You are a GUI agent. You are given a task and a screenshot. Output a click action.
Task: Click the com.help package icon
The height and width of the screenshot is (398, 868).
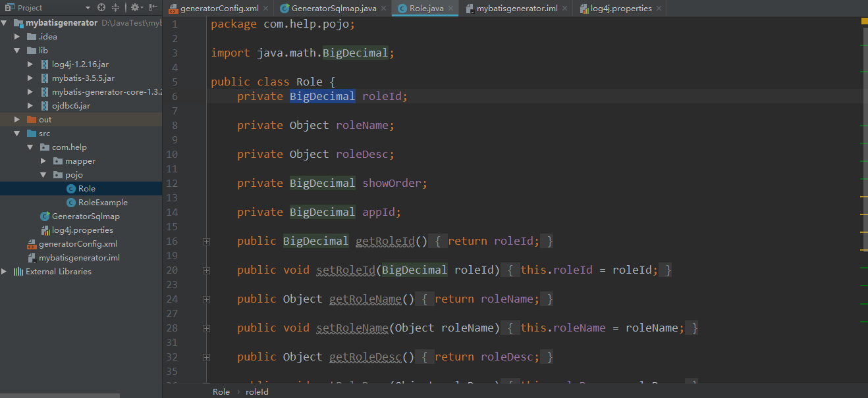[45, 147]
